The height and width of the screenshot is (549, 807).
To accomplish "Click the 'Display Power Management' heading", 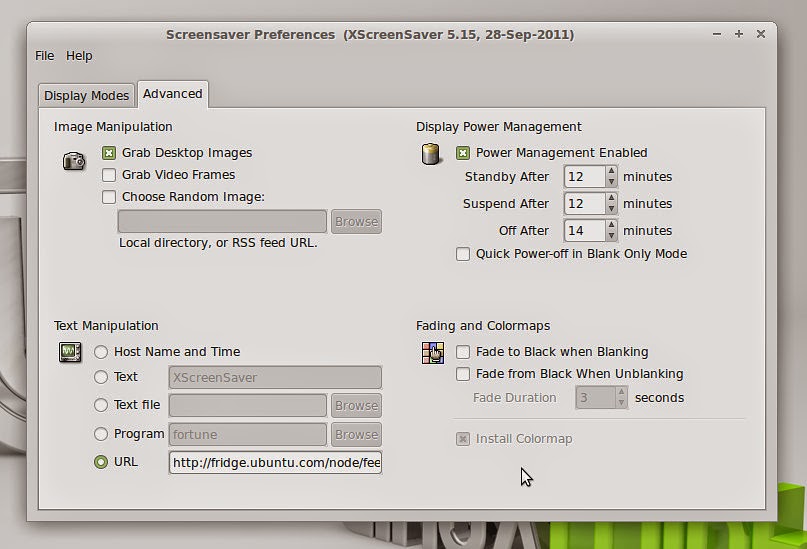I will [x=499, y=127].
